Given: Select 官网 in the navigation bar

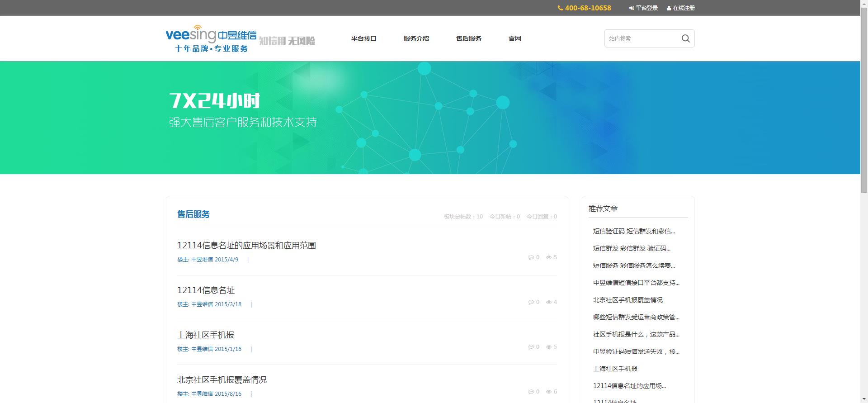Looking at the screenshot, I should tap(514, 38).
